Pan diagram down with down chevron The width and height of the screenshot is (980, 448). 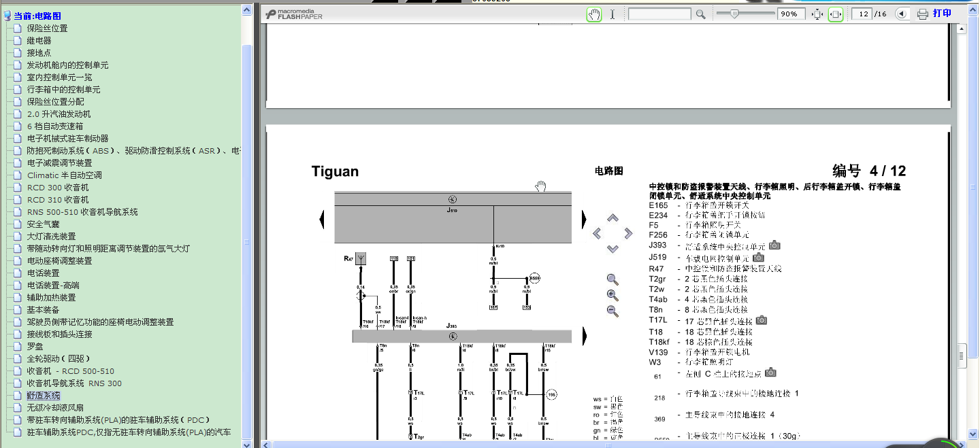[612, 249]
